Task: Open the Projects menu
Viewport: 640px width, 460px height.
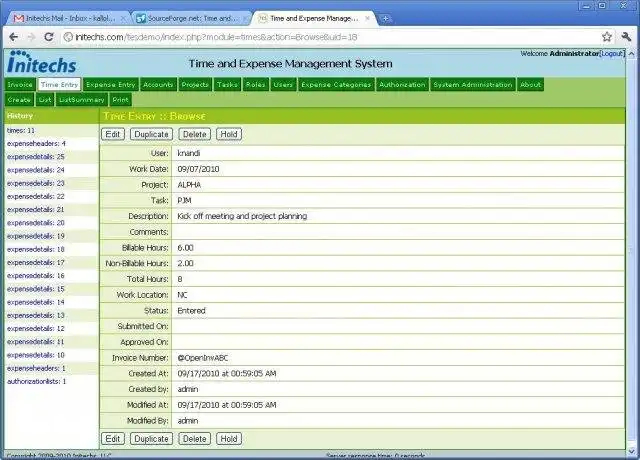Action: click(195, 84)
